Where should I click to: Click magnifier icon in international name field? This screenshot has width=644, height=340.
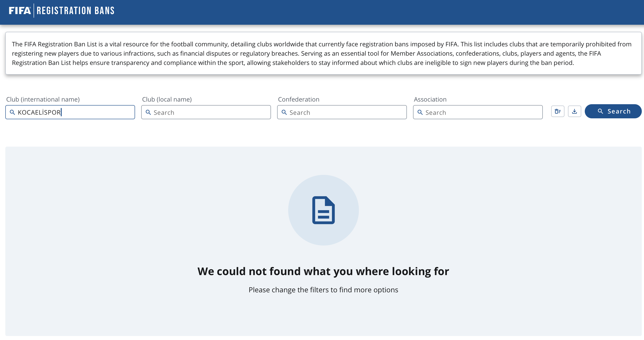[12, 112]
